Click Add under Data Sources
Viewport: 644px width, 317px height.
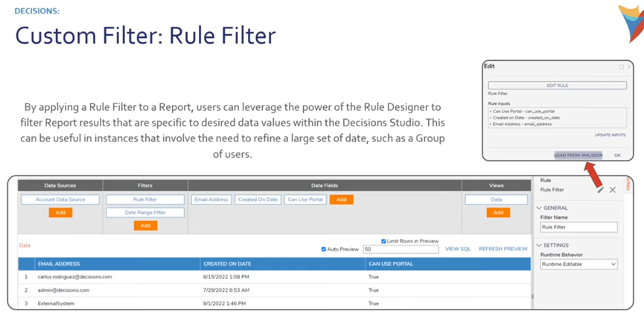[x=60, y=213]
